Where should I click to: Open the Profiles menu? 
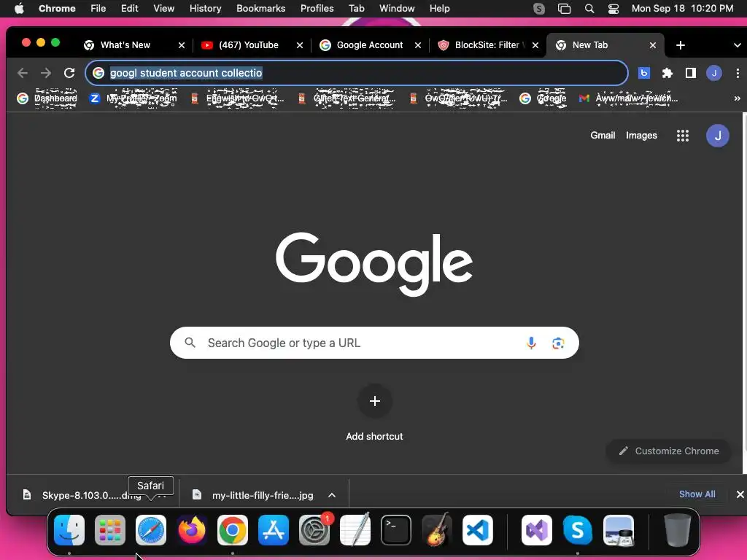click(x=317, y=9)
